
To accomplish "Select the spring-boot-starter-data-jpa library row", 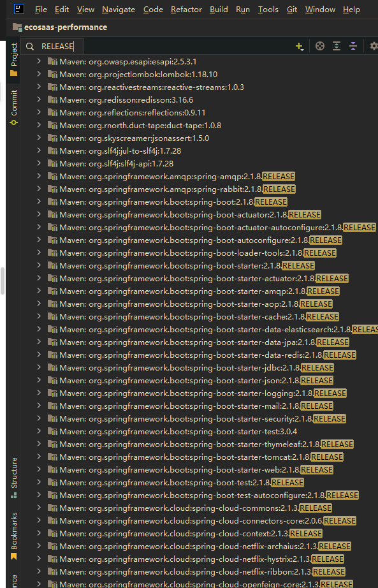I will [199, 342].
